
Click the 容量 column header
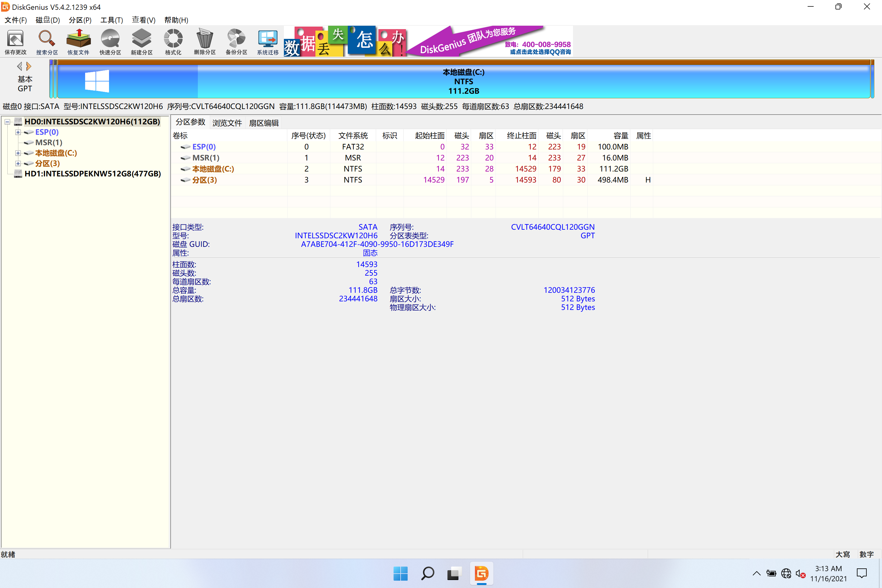[x=609, y=135]
